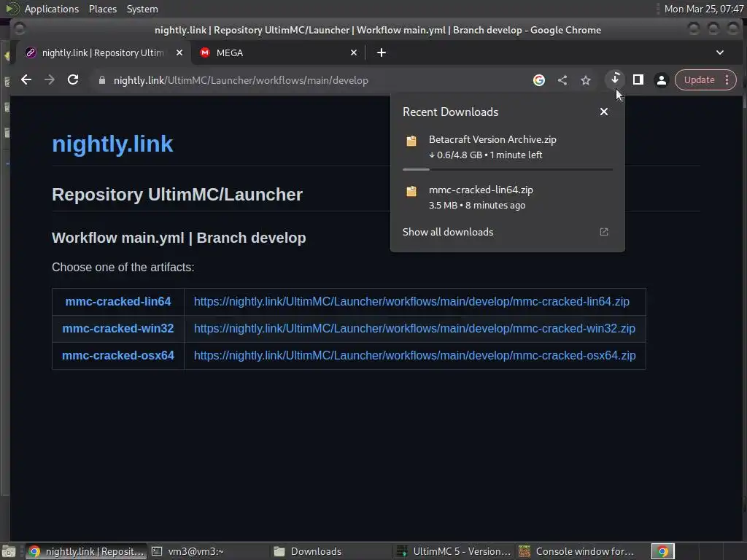This screenshot has width=747, height=560.
Task: Open the mmc-cracked-lin64.zip download entry
Action: click(508, 197)
